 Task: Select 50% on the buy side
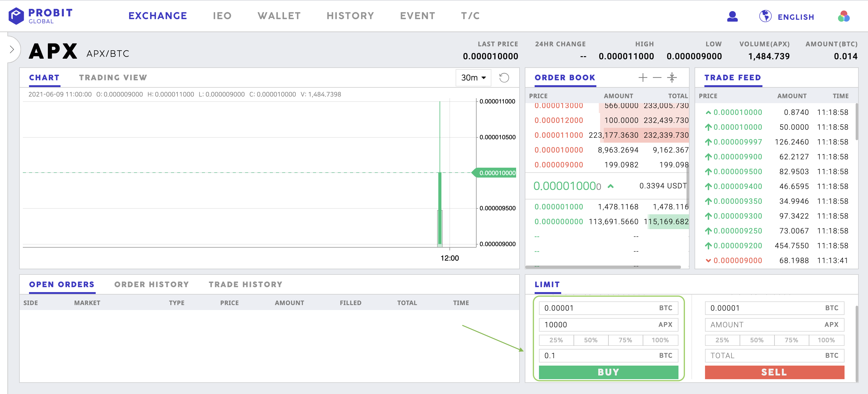pos(591,340)
